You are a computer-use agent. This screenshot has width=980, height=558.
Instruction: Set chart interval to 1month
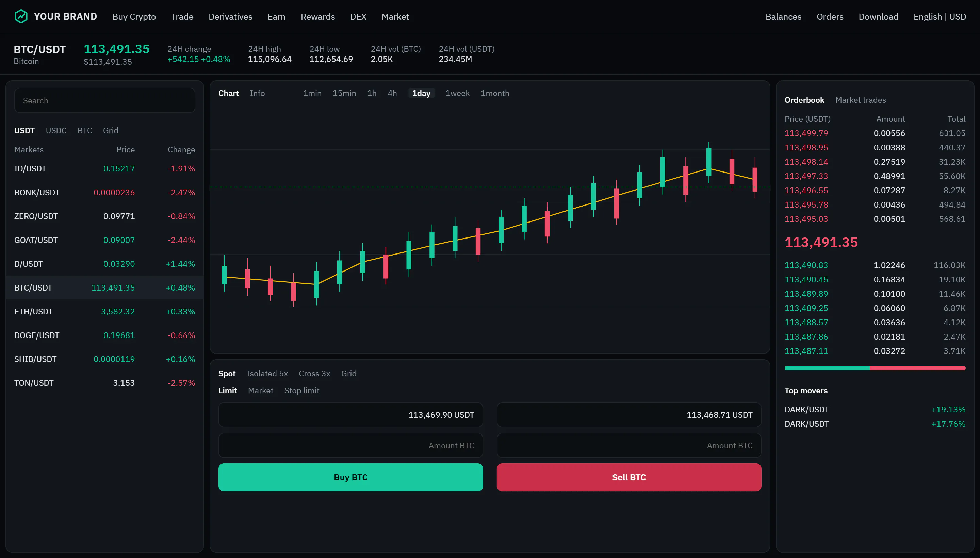pos(495,93)
